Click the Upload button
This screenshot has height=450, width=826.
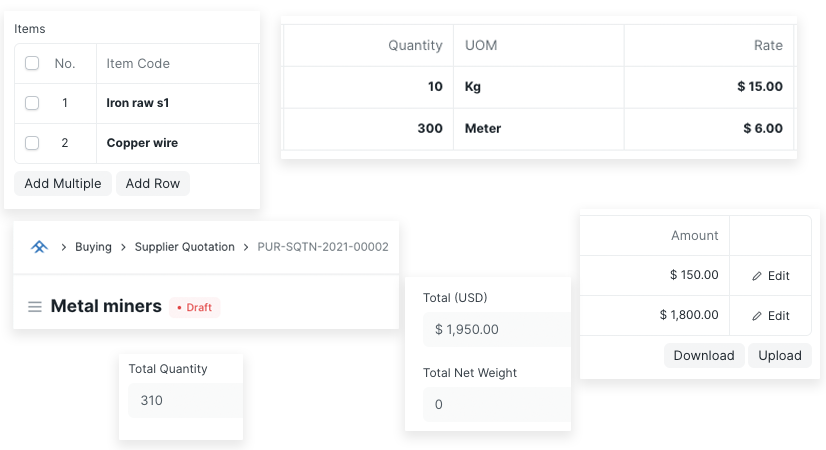[780, 356]
